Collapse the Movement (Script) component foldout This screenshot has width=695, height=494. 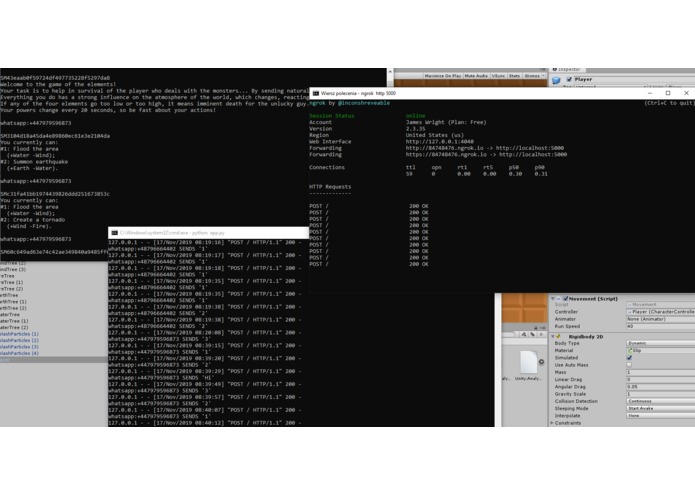point(552,299)
